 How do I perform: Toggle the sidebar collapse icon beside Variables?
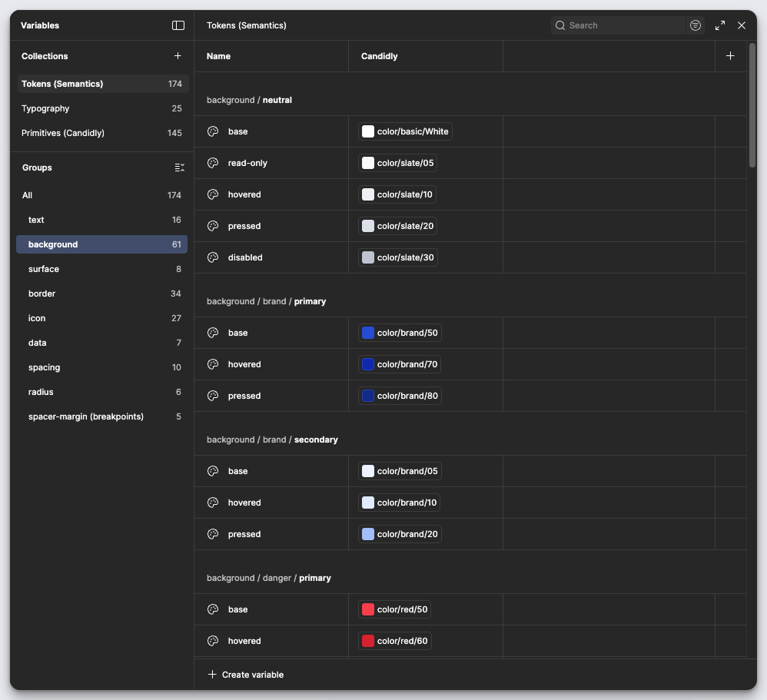[178, 25]
